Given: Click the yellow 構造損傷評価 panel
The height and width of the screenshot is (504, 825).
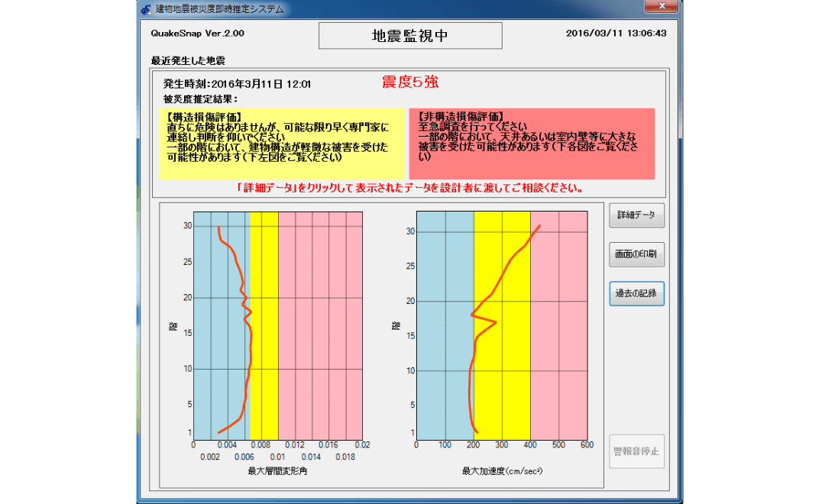Looking at the screenshot, I should click(x=281, y=144).
